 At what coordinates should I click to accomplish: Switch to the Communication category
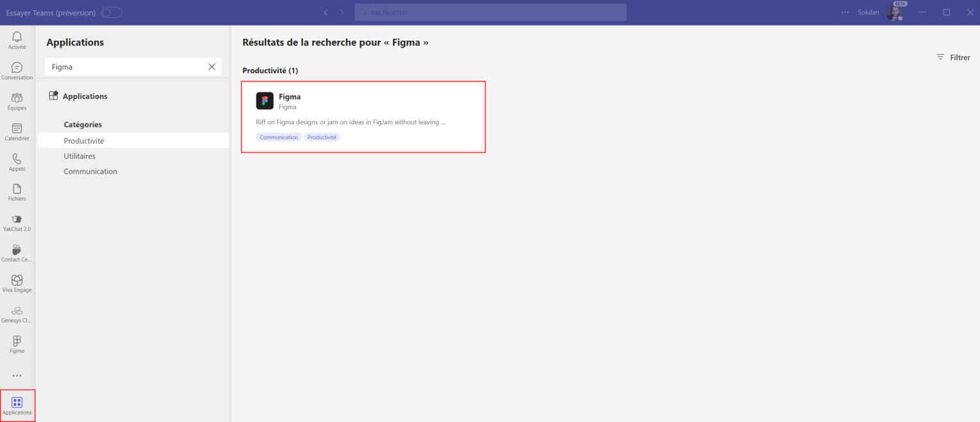point(90,171)
